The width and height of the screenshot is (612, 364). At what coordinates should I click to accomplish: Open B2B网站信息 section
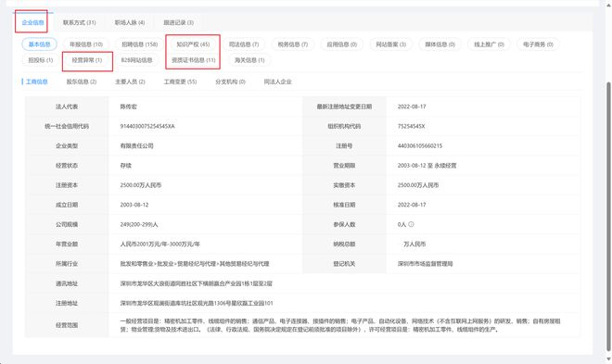[x=136, y=60]
